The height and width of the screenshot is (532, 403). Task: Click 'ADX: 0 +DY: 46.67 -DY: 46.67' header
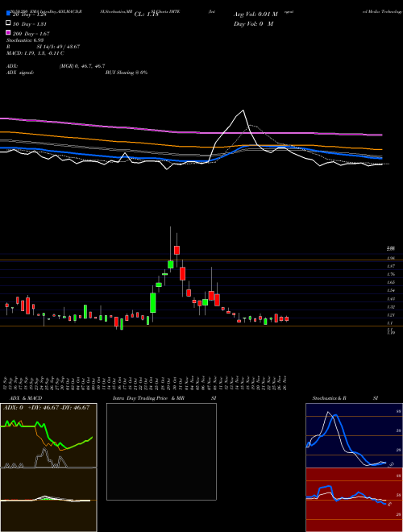47,407
